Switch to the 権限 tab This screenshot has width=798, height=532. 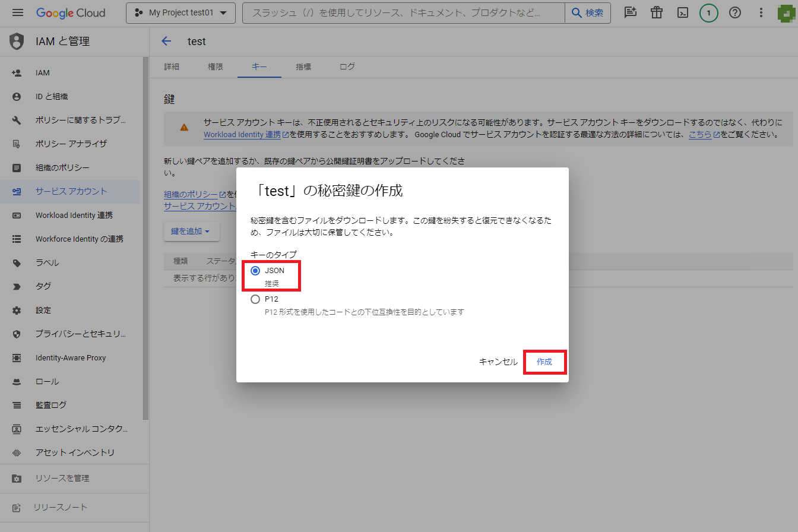tap(216, 66)
